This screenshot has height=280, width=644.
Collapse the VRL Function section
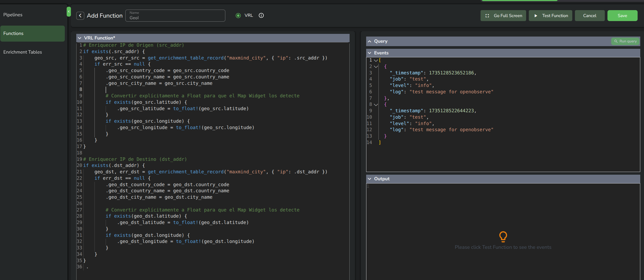(79, 38)
